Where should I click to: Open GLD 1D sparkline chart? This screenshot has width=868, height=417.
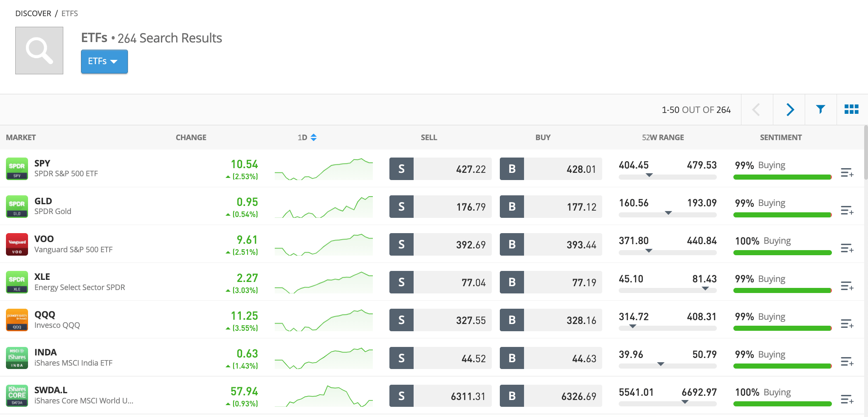coord(324,207)
